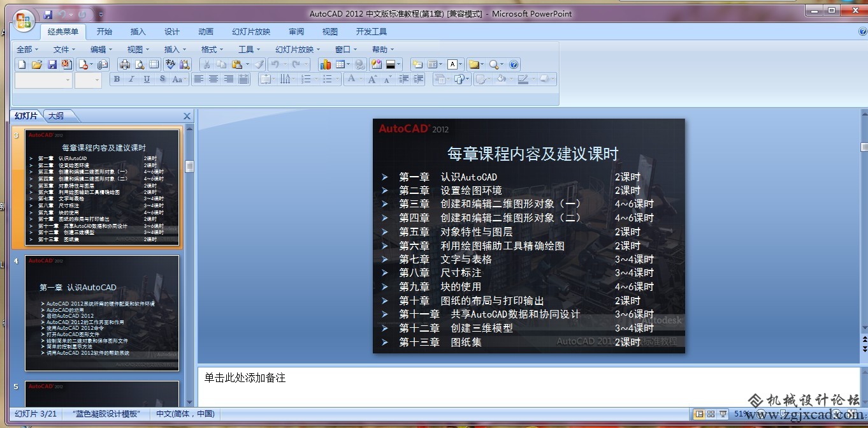Start Slide Show view from status bar
Screen dimensions: 868x428
tap(723, 414)
